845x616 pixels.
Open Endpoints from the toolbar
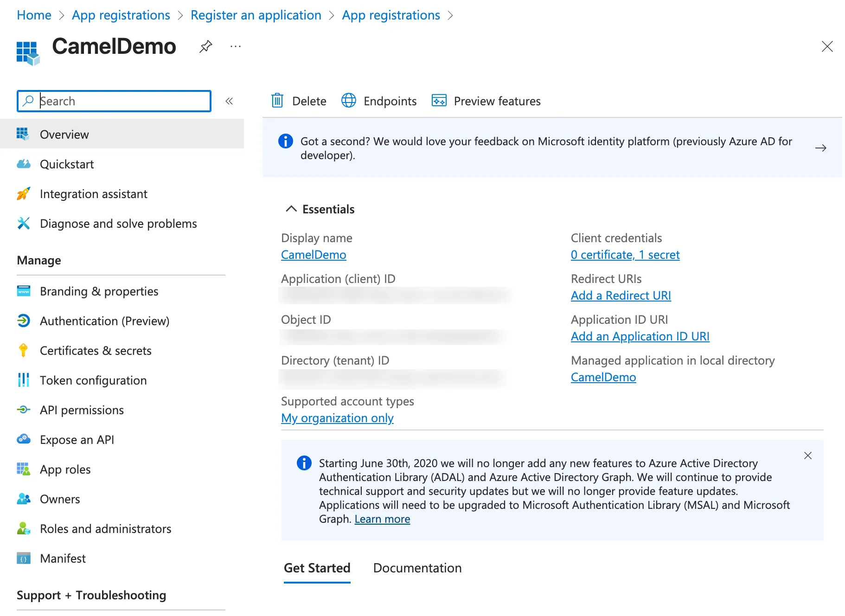pos(379,101)
